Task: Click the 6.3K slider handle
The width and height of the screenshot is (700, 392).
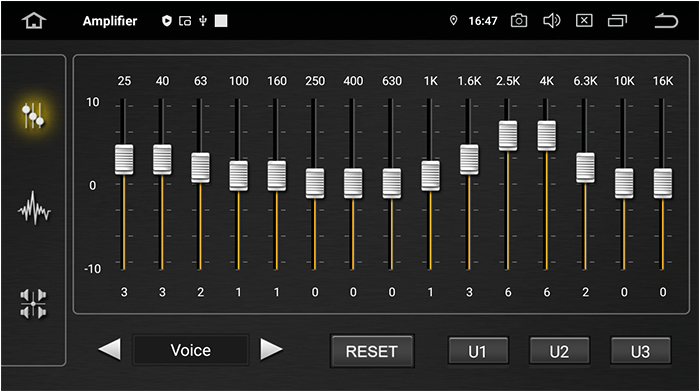Action: 585,167
